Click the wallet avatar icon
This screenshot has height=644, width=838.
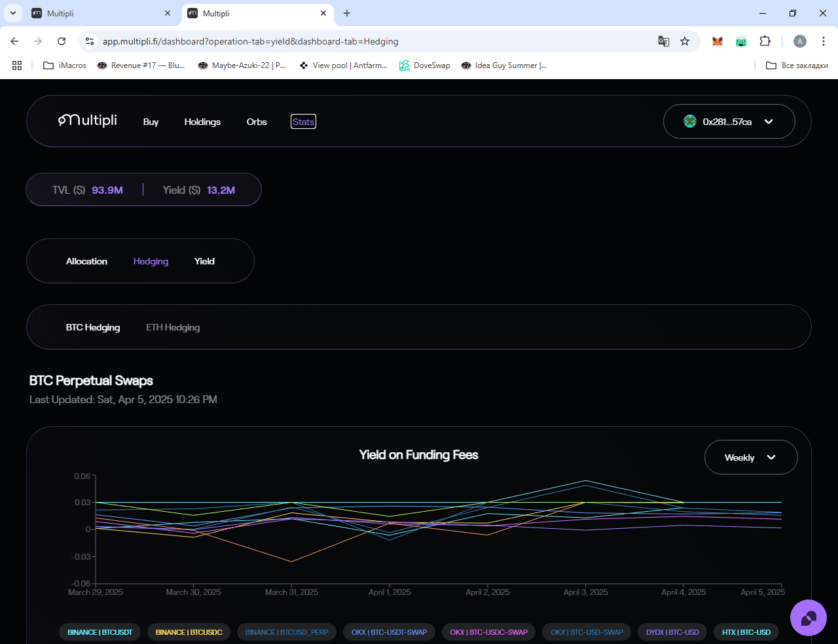[690, 121]
